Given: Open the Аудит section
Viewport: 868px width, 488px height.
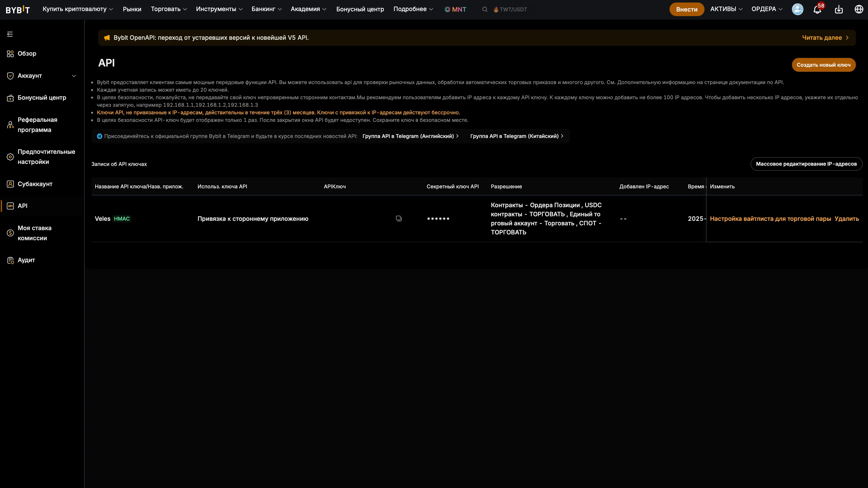Looking at the screenshot, I should 26,260.
